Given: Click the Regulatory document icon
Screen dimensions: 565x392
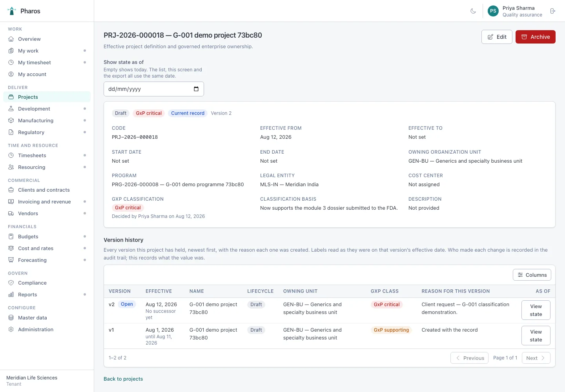Looking at the screenshot, I should coord(11,132).
